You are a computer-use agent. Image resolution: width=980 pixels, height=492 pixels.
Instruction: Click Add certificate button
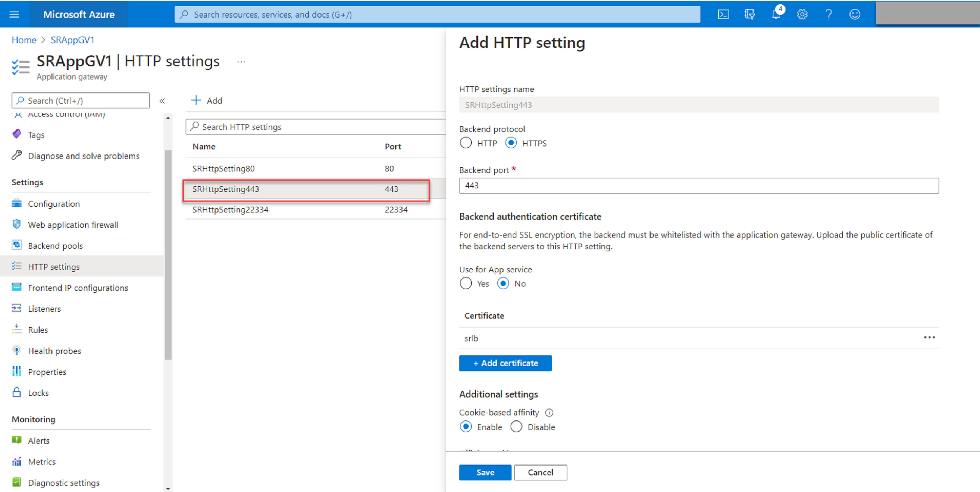tap(506, 363)
